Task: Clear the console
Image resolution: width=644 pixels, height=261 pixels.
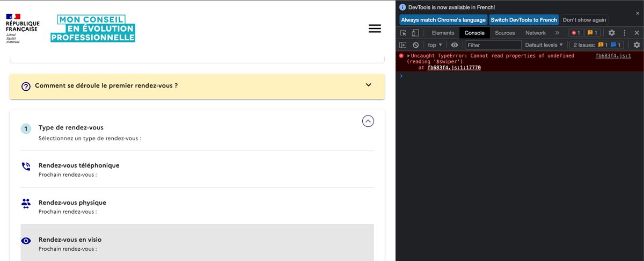Action: click(415, 45)
